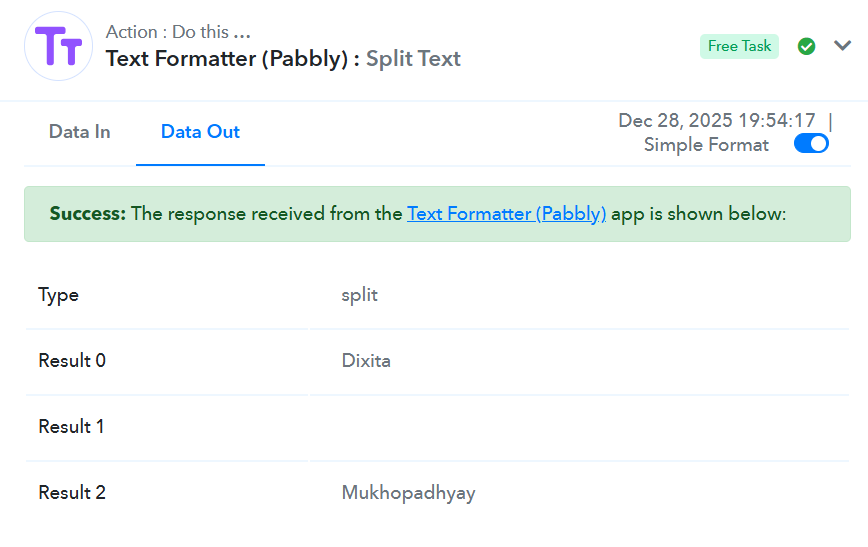Click the Result 0 label
The height and width of the screenshot is (547, 868).
point(72,361)
